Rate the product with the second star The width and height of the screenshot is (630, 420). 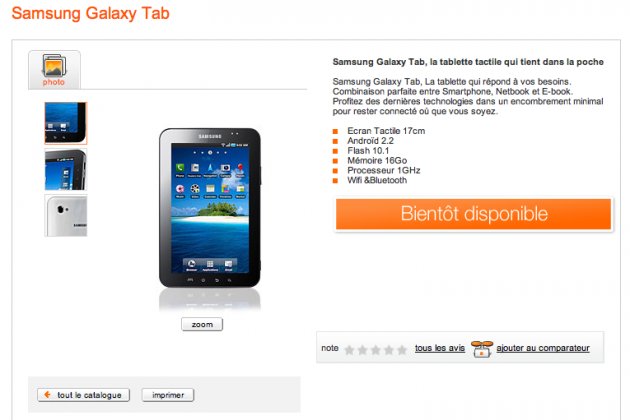362,350
